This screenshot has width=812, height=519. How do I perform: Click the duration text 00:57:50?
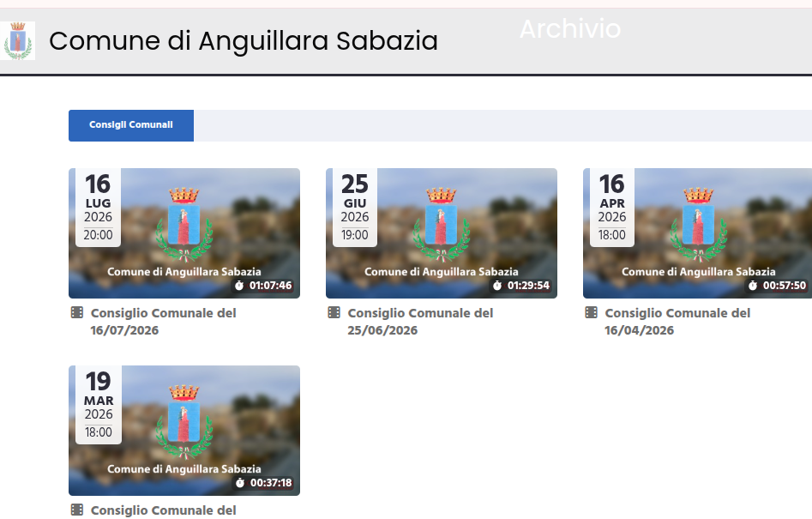pos(784,286)
